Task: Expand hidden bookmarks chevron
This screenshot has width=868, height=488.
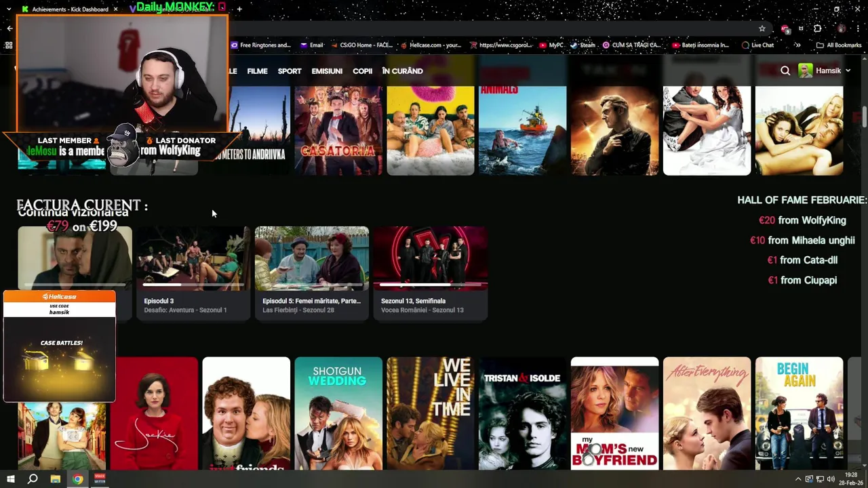Action: click(x=797, y=45)
